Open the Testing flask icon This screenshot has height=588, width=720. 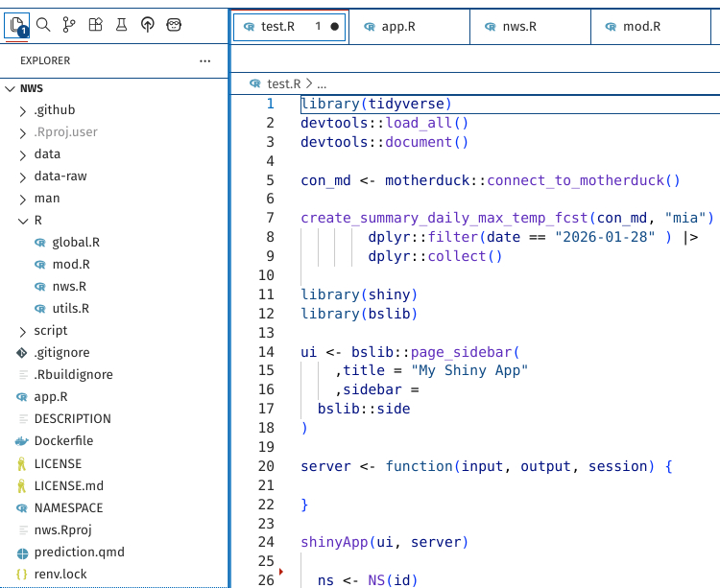(121, 25)
